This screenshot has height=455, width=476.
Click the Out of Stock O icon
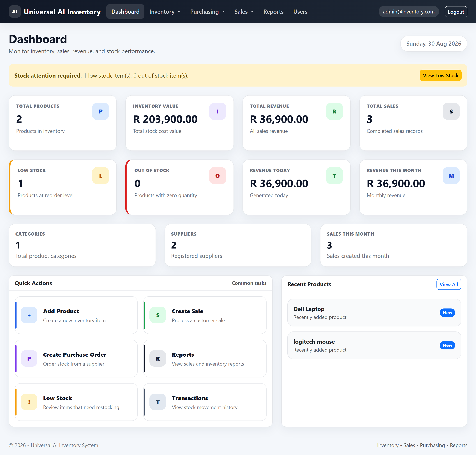(x=218, y=176)
